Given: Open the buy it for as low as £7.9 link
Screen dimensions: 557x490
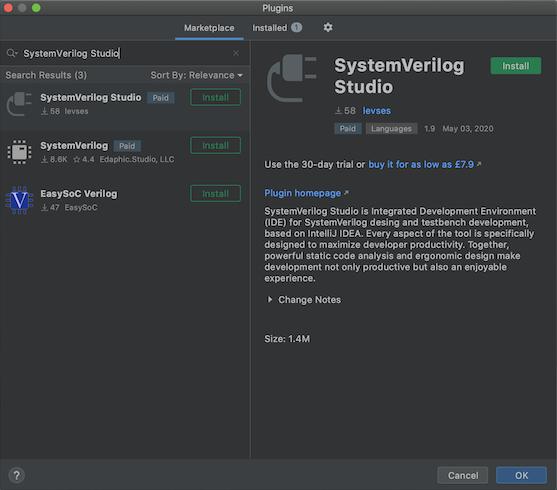Looking at the screenshot, I should tap(421, 165).
